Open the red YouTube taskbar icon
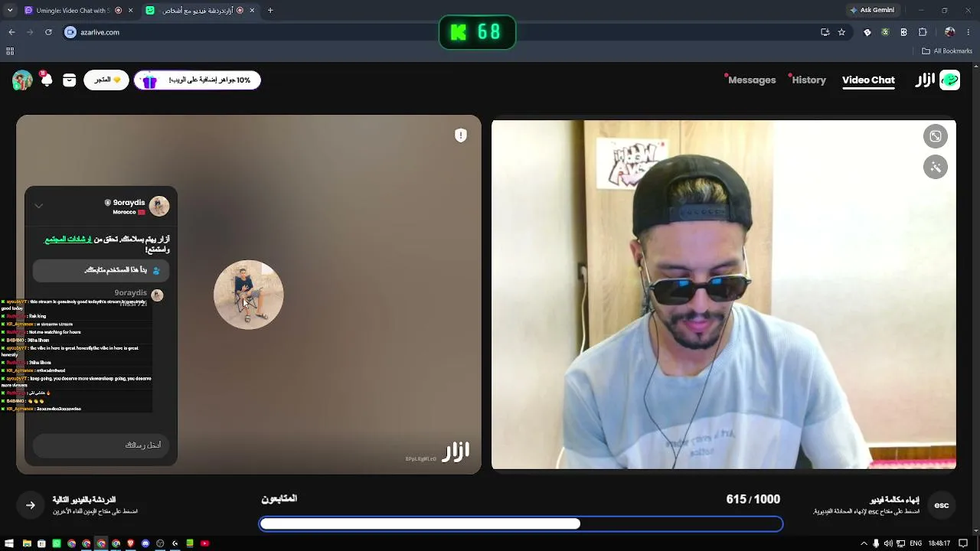This screenshot has height=551, width=980. [x=204, y=543]
